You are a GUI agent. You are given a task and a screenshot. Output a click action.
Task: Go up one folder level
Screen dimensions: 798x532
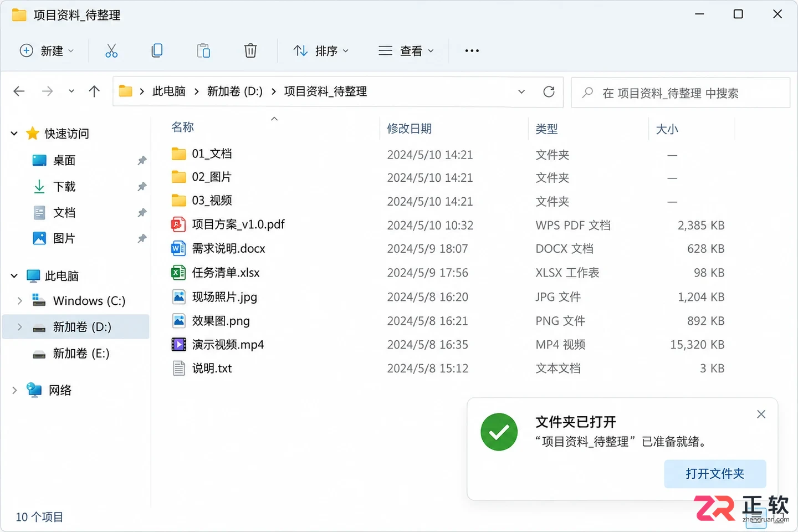point(94,91)
